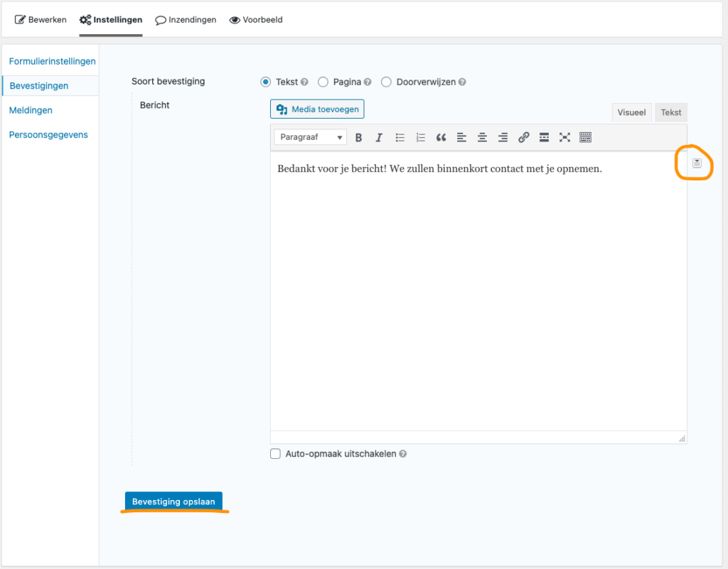Align text right

(503, 137)
